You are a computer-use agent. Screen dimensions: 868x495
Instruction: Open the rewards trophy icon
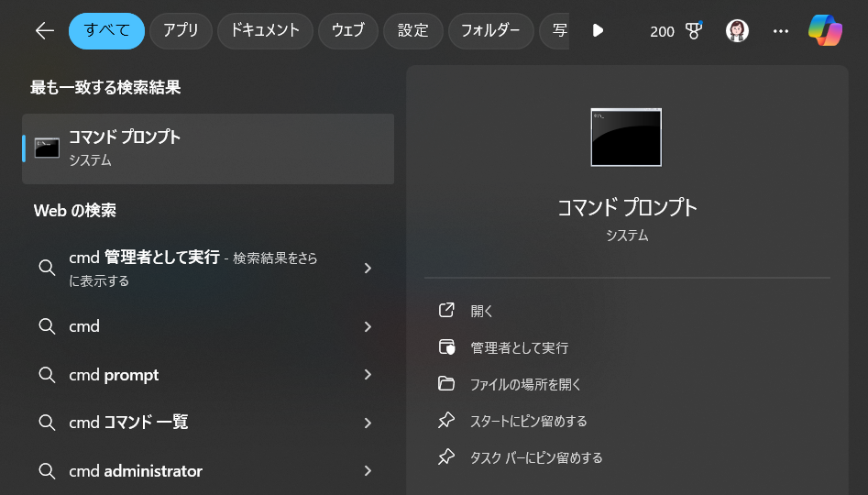(694, 30)
